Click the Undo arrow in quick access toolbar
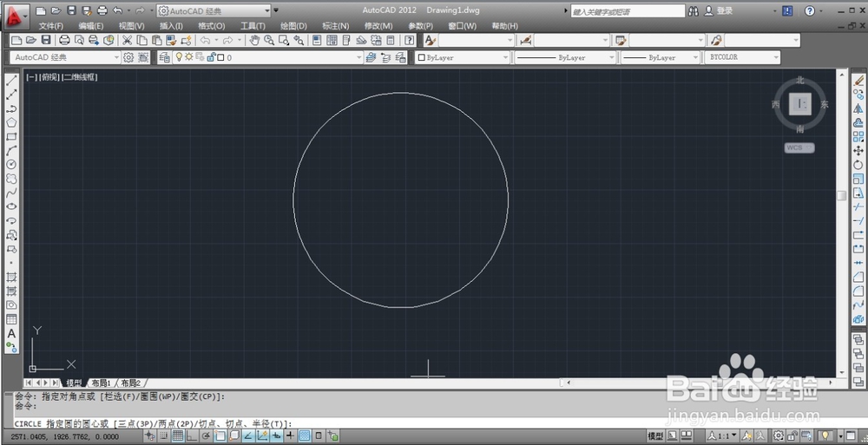This screenshot has height=445, width=868. [117, 10]
